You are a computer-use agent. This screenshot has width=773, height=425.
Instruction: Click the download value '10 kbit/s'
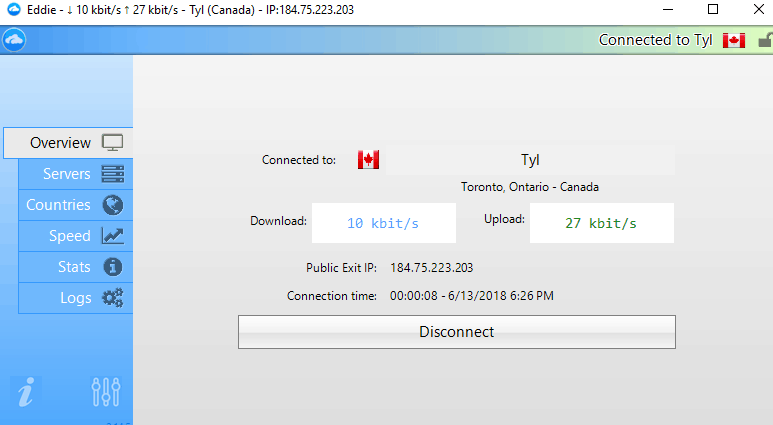coord(384,223)
